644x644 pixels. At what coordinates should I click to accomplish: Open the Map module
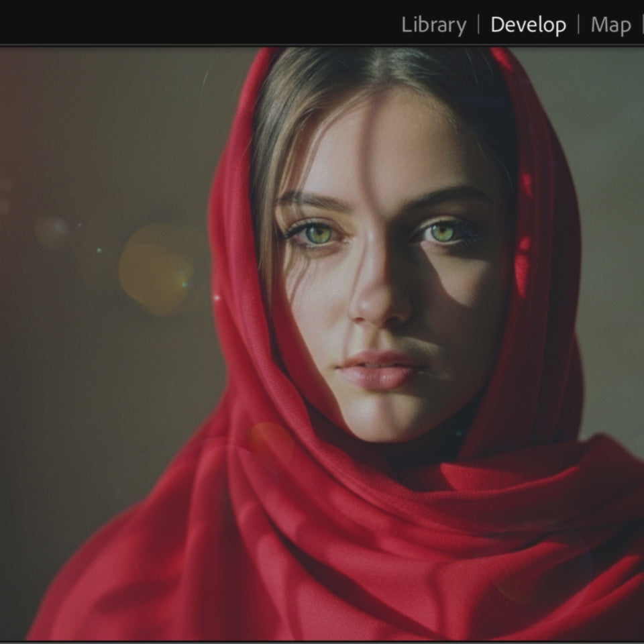point(610,25)
